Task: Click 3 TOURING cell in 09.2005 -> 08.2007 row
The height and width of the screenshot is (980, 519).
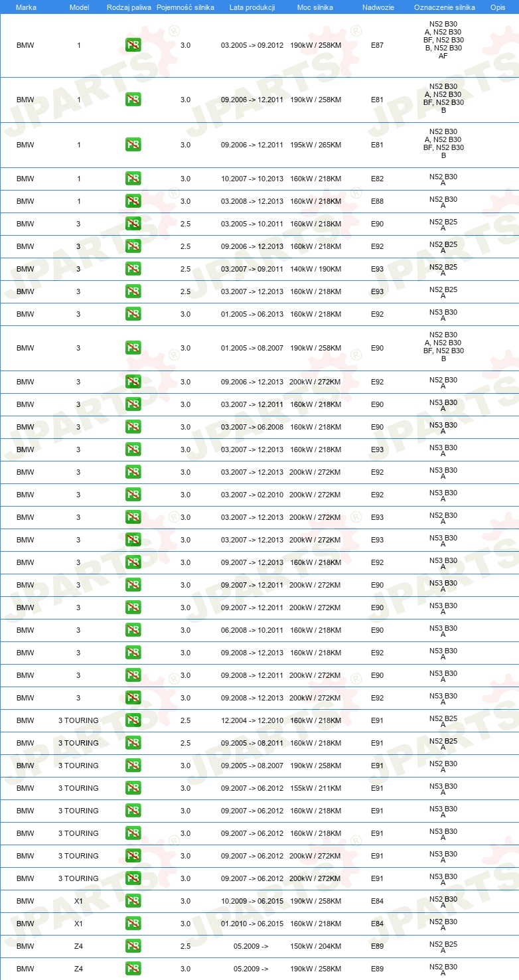Action: coord(78,766)
